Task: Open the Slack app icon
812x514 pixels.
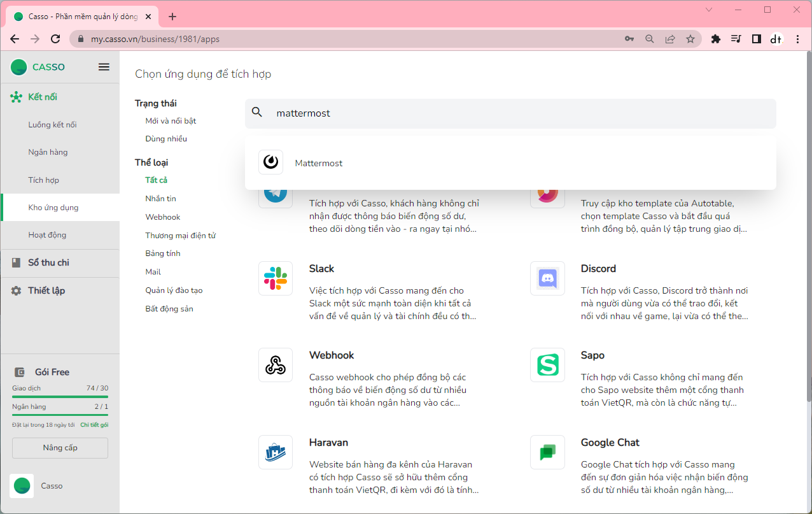Action: click(276, 278)
